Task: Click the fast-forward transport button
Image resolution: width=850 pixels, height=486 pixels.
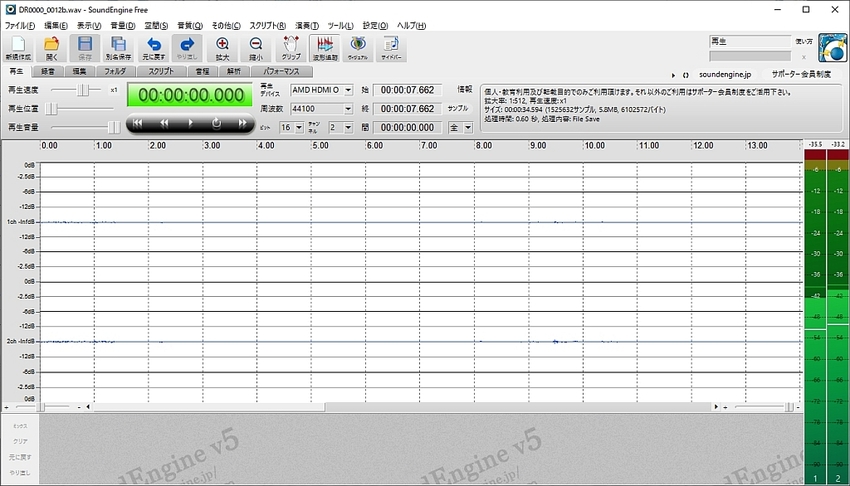Action: pyautogui.click(x=242, y=124)
